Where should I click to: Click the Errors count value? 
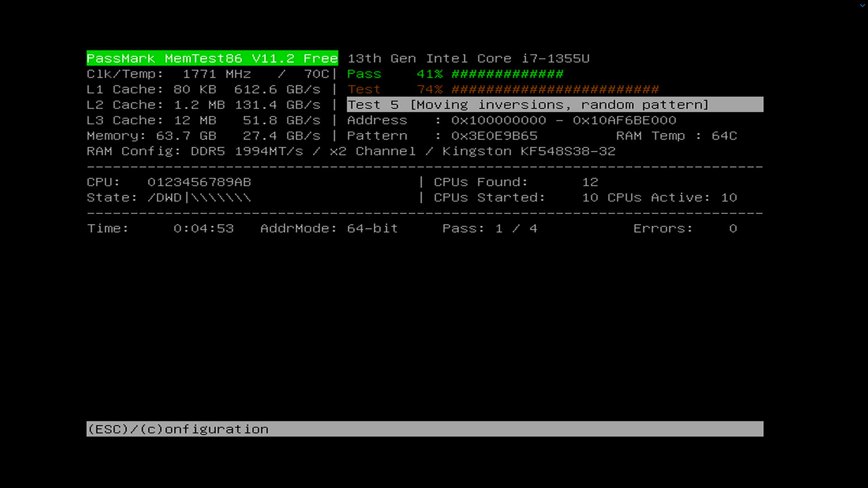[732, 229]
